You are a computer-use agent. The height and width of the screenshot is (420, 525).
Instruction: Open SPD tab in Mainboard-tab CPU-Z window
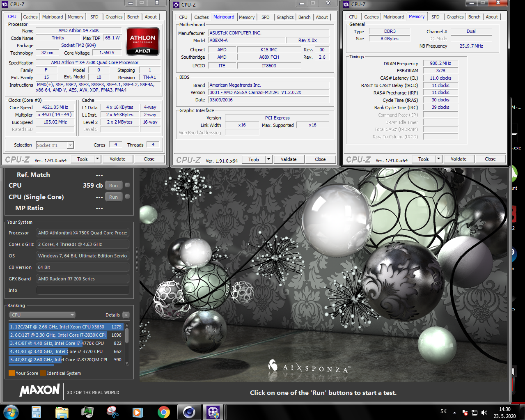[266, 17]
